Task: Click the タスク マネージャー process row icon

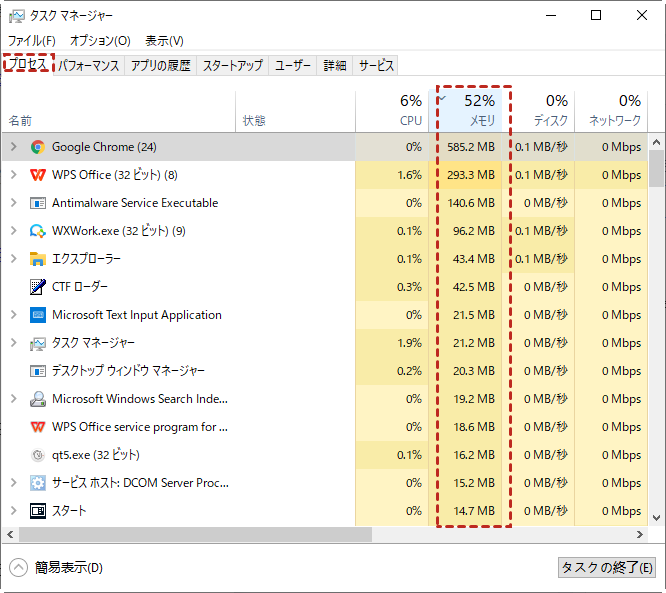Action: 38,343
